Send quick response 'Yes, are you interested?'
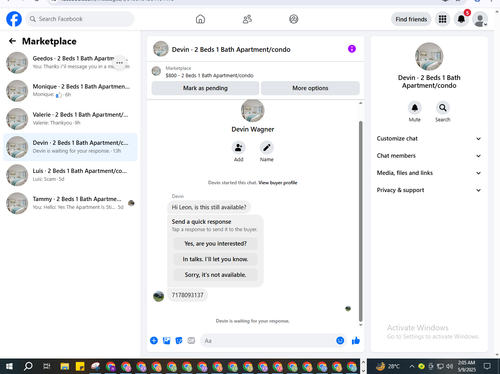The image size is (500, 374). pos(215,244)
